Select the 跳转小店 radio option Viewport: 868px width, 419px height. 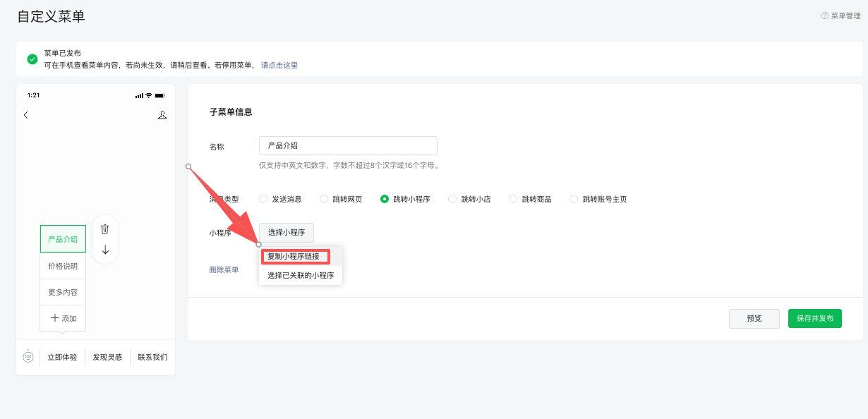click(x=452, y=199)
